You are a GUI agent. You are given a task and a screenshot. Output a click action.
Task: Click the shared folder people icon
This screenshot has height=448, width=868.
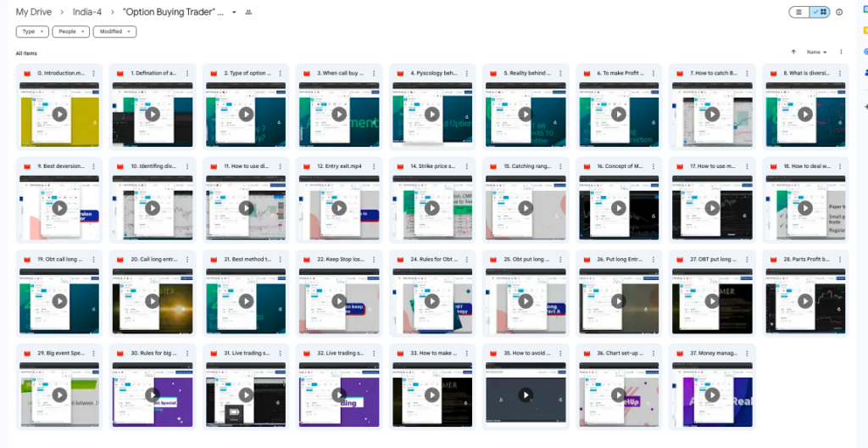pyautogui.click(x=248, y=13)
